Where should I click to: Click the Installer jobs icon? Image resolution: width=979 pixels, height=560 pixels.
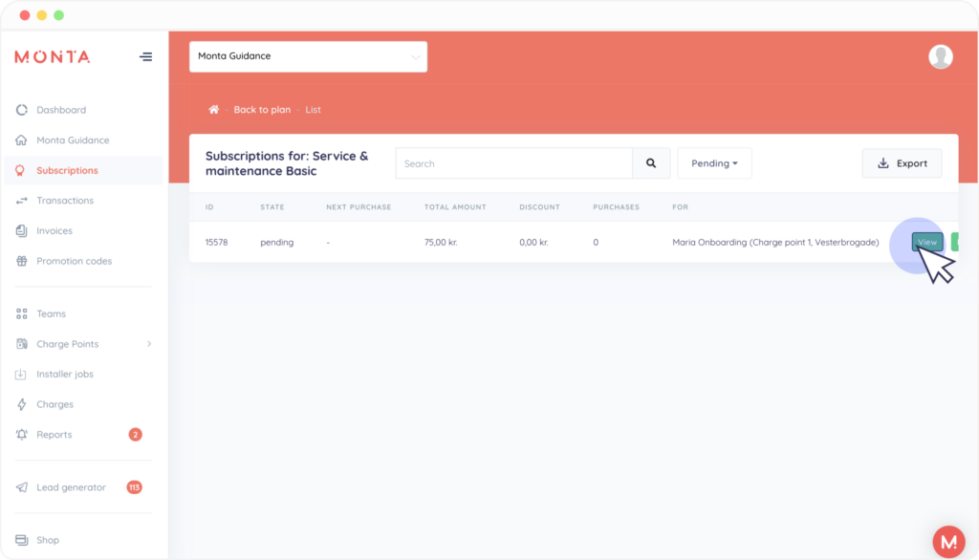coord(21,374)
